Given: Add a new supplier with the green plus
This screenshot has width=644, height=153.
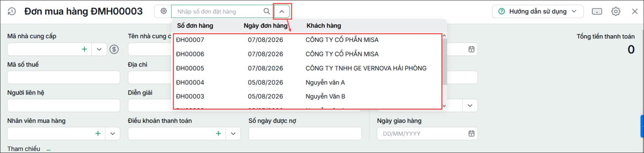Looking at the screenshot, I should click(x=85, y=49).
